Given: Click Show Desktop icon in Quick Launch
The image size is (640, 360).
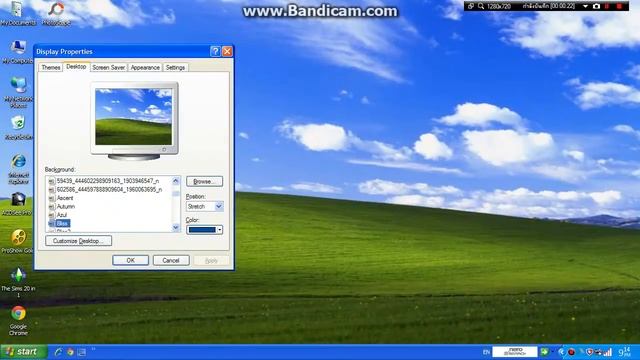Looking at the screenshot, I should pyautogui.click(x=82, y=352).
